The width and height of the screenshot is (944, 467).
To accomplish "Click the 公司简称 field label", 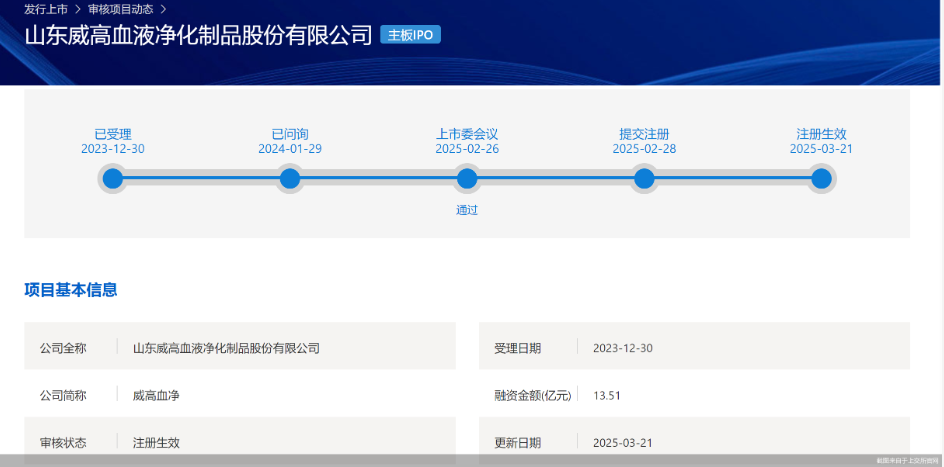I will (x=63, y=395).
